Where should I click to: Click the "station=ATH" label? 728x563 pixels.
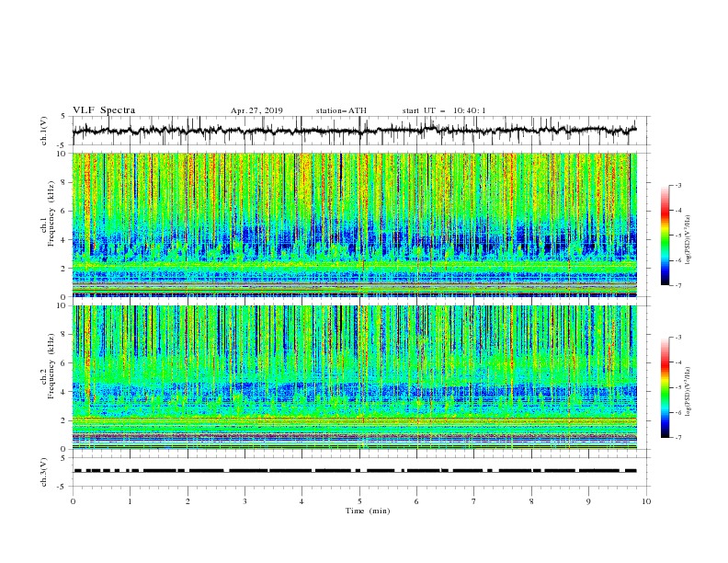point(341,110)
